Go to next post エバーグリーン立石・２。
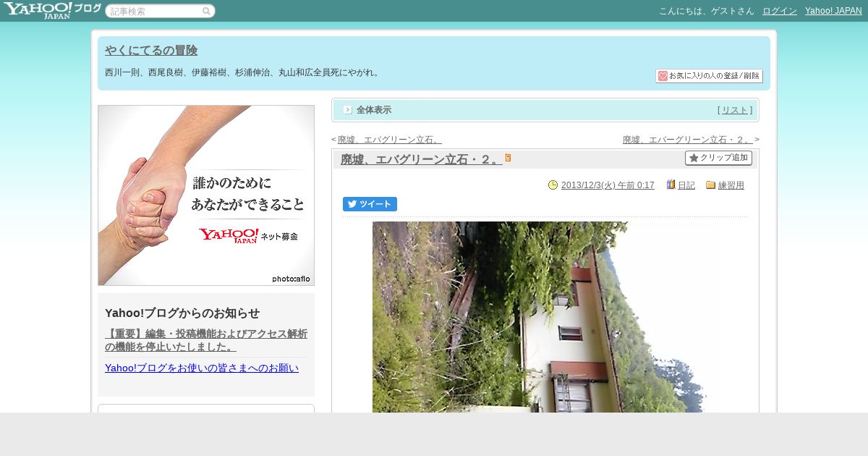Screen dimensions: 868x456 click(x=688, y=140)
